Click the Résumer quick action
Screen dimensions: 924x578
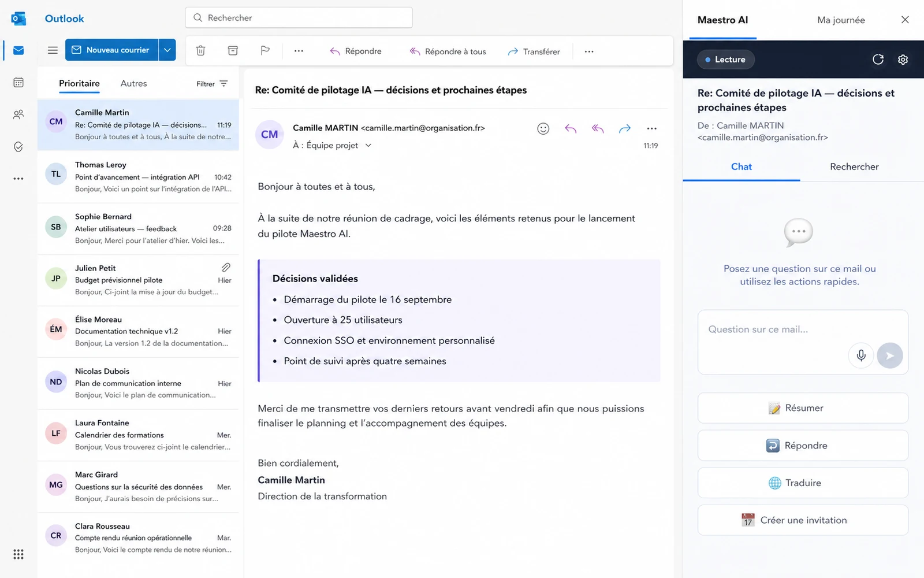[803, 408]
